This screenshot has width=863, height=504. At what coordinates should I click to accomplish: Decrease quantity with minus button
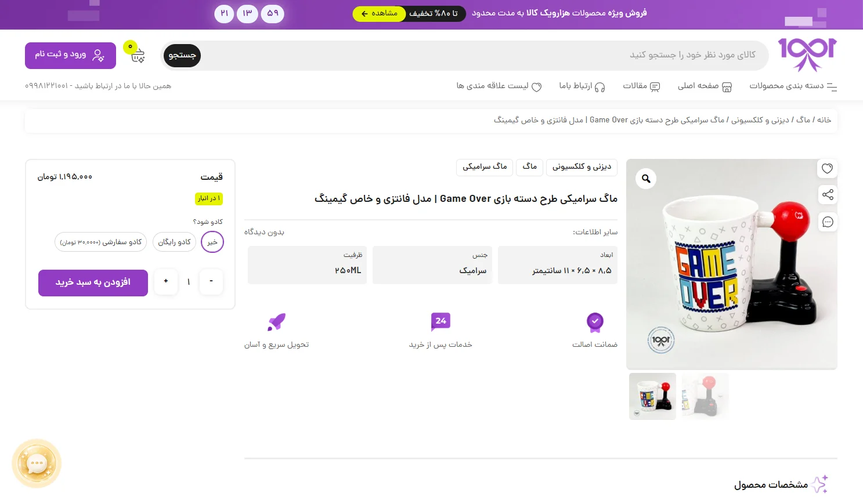(x=211, y=281)
